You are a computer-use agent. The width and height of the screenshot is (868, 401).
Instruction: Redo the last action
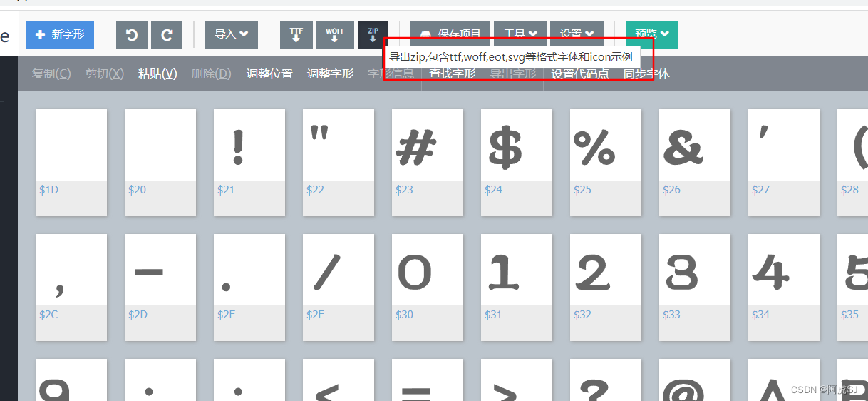(x=167, y=34)
